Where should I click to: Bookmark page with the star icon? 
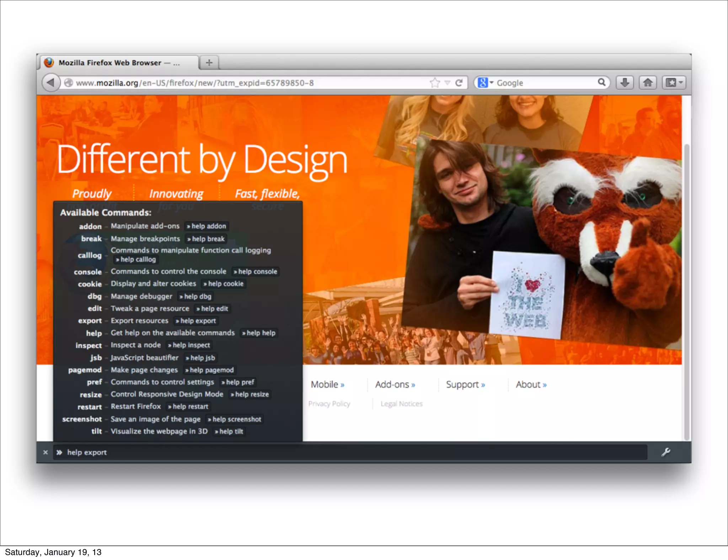(x=434, y=83)
